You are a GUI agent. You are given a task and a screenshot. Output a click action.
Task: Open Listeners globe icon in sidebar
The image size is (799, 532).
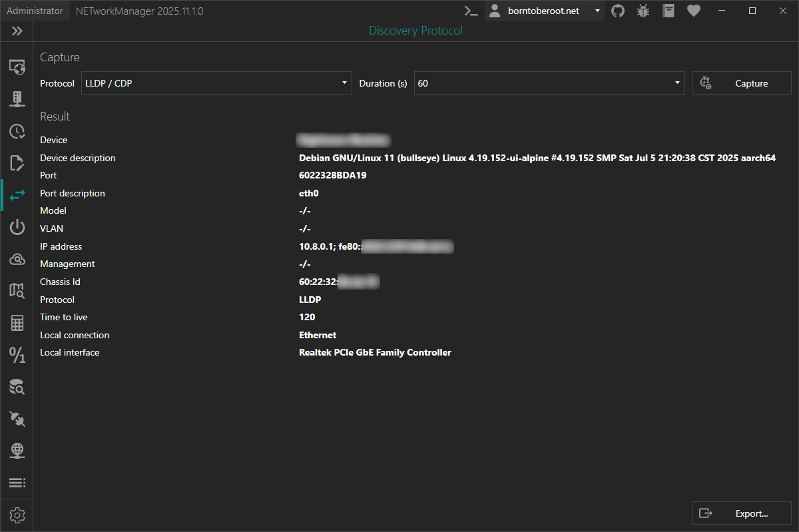click(x=17, y=451)
